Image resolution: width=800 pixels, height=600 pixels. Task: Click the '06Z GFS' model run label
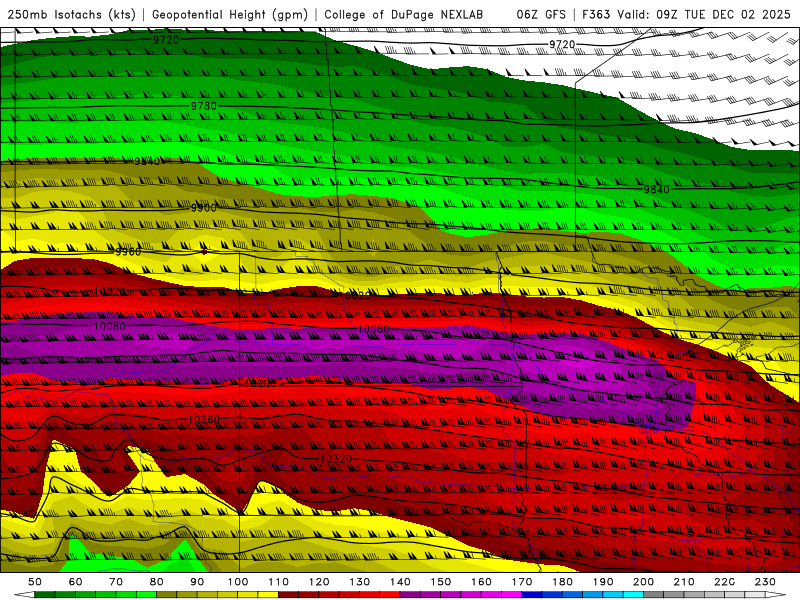tap(541, 14)
